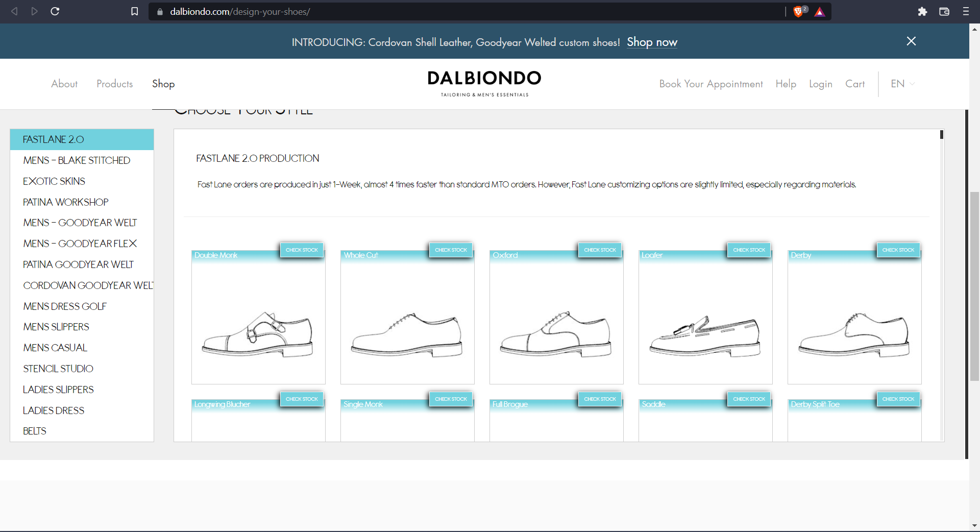Expand the EN language dropdown
The height and width of the screenshot is (532, 980).
902,84
